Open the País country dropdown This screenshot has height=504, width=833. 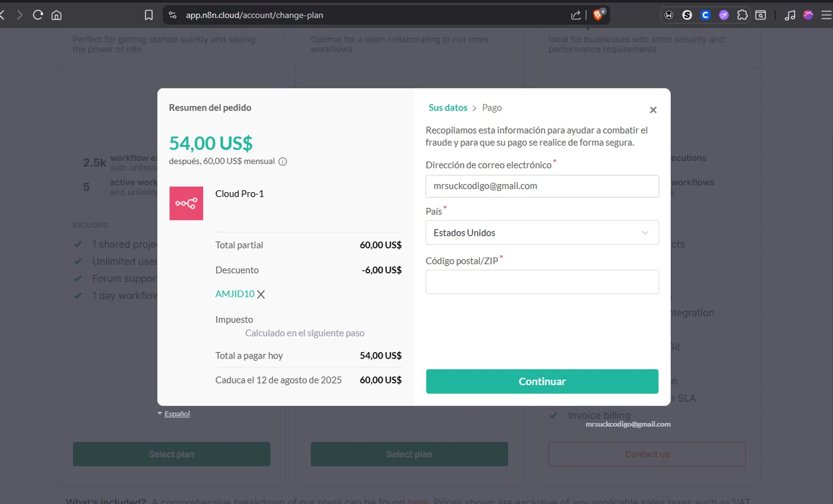point(542,233)
